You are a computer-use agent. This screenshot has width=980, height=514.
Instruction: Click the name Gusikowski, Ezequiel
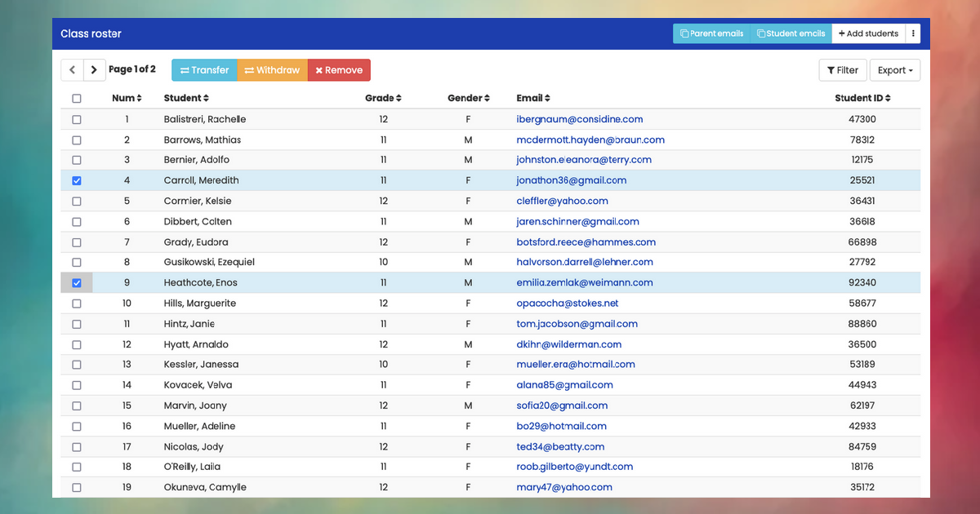click(209, 263)
